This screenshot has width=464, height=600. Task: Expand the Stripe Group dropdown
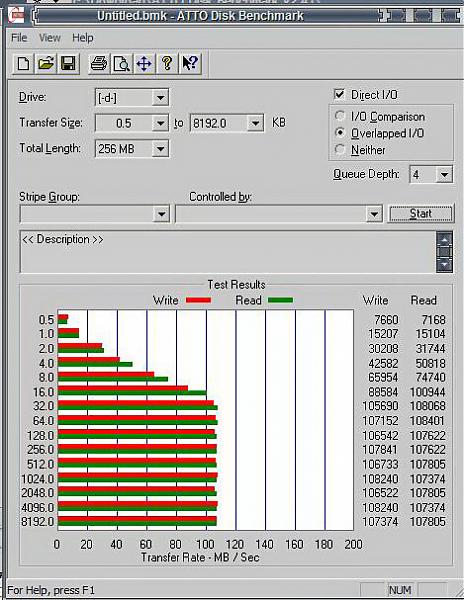(161, 214)
